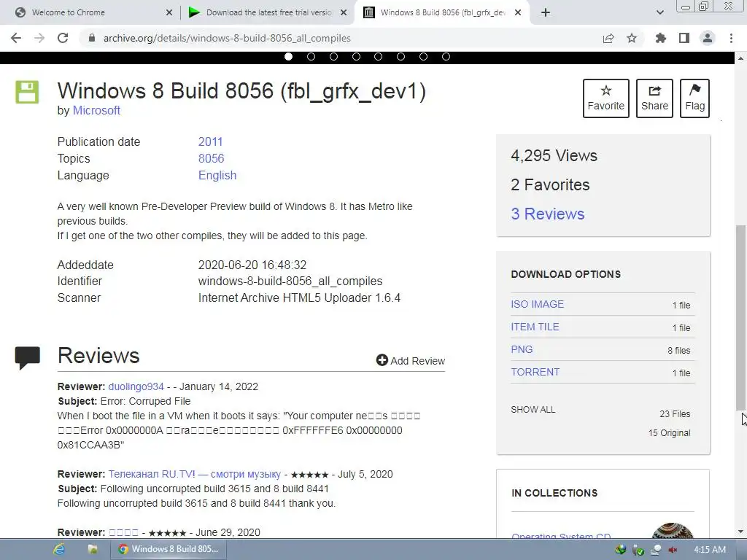Select the Windows 8 Build 8056 tab

(442, 12)
